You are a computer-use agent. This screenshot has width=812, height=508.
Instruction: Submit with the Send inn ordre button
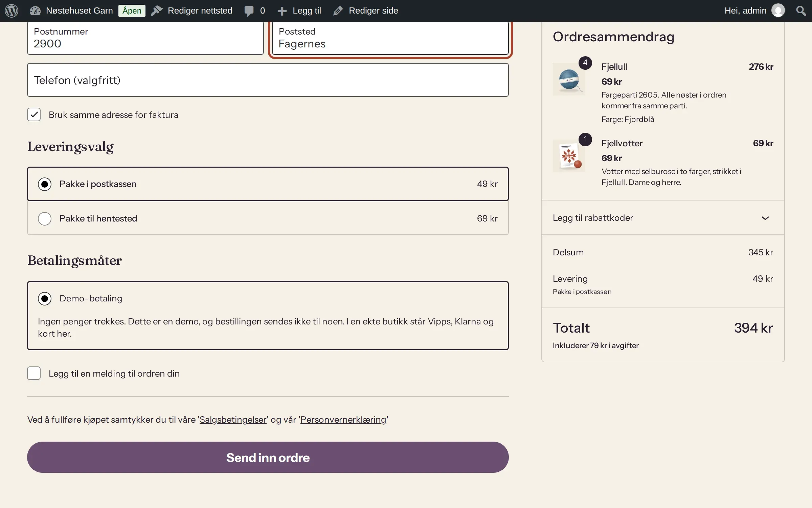click(x=268, y=457)
